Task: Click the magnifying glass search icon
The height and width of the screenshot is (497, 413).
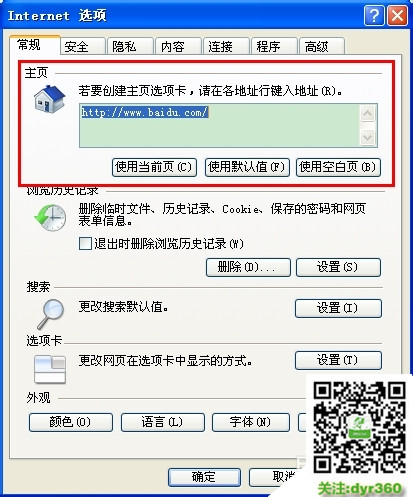Action: click(50, 314)
